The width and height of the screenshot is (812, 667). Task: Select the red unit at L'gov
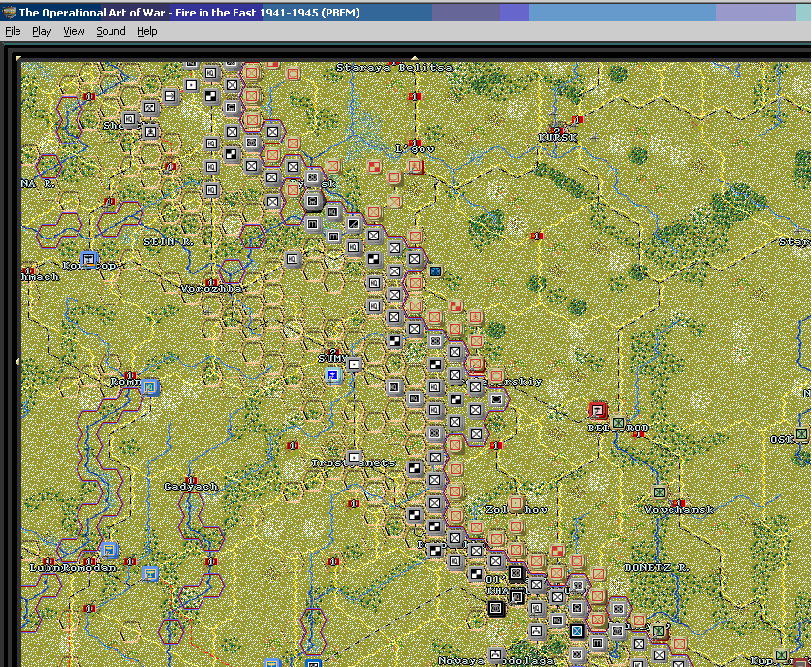click(415, 167)
